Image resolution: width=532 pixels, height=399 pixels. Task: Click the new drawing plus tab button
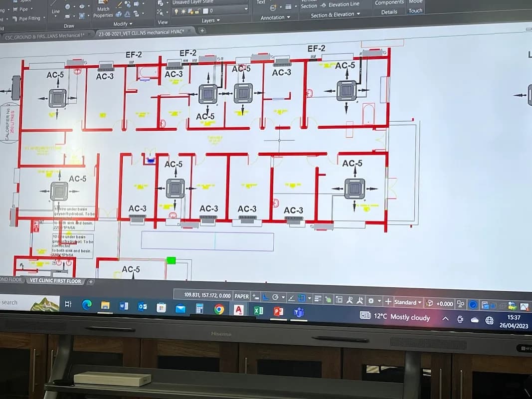[202, 30]
